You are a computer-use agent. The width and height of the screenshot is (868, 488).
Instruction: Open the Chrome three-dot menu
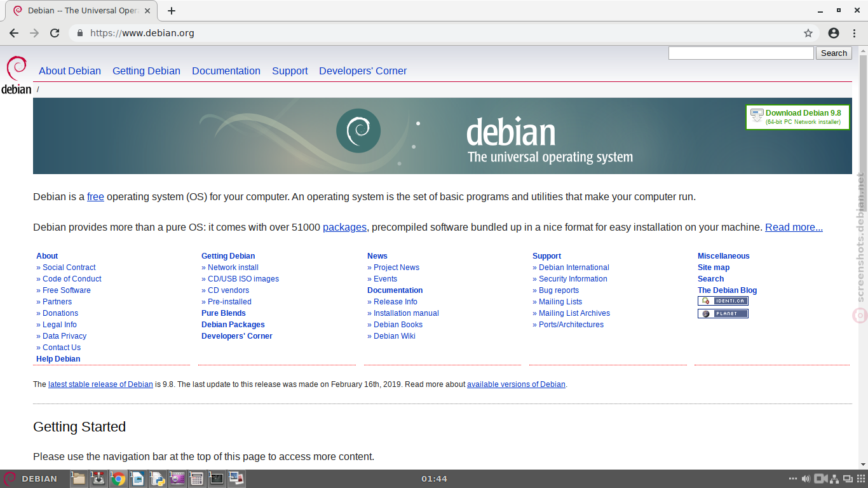coord(854,33)
